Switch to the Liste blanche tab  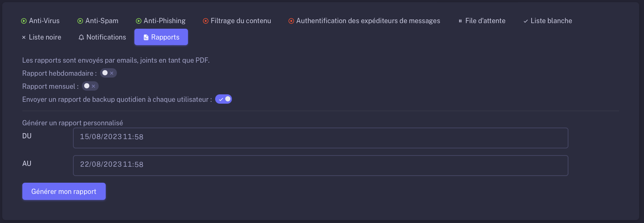tap(548, 21)
